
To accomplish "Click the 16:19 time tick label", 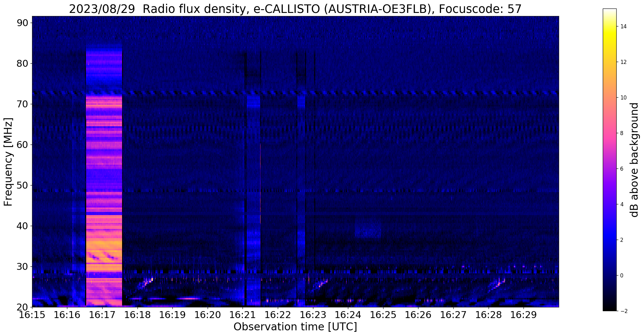I will coord(172,315).
